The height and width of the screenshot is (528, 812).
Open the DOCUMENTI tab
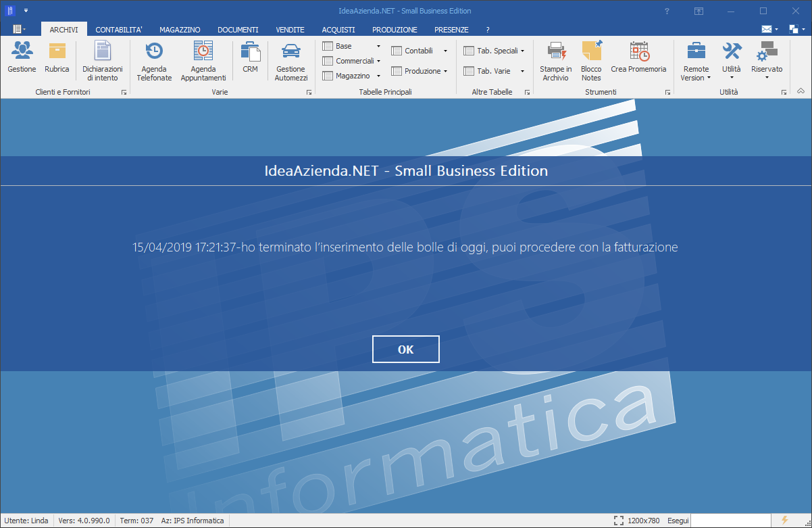pos(238,30)
